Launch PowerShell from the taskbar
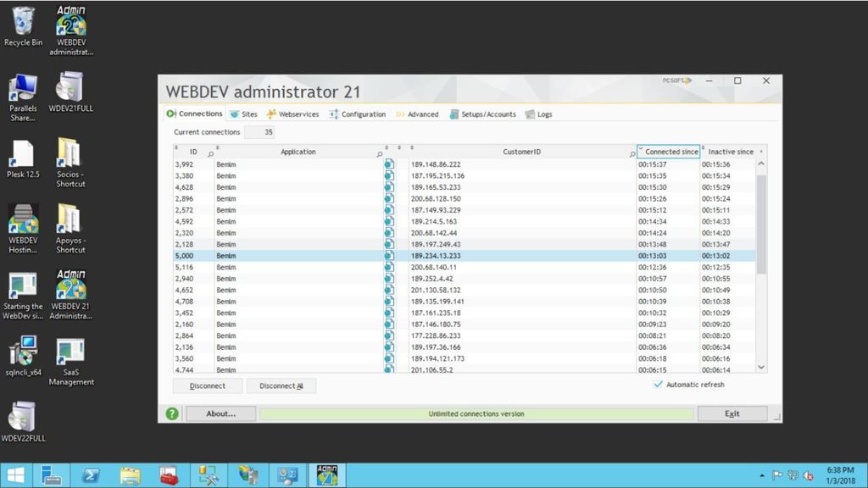The image size is (868, 488). [91, 475]
